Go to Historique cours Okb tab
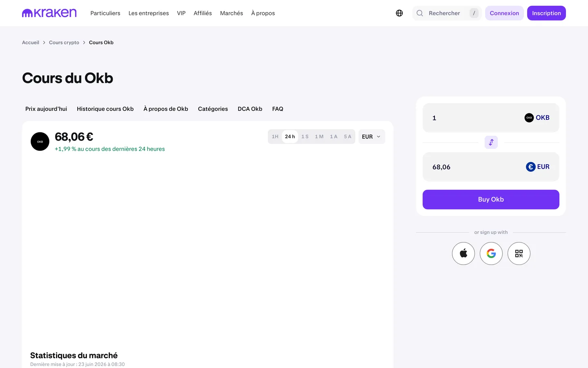Image resolution: width=588 pixels, height=368 pixels. coord(105,109)
